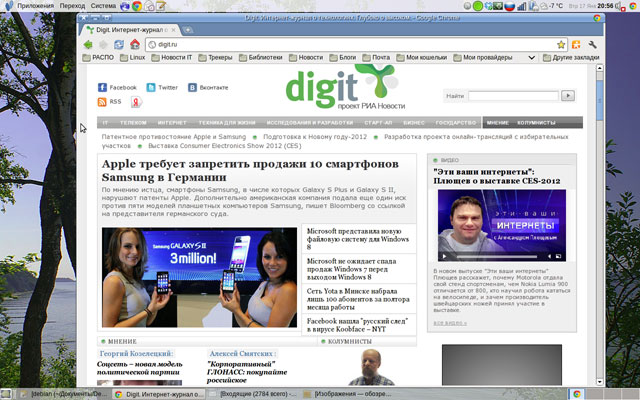Open the Новости IT bookmarks folder
The width and height of the screenshot is (640, 400).
click(x=172, y=58)
